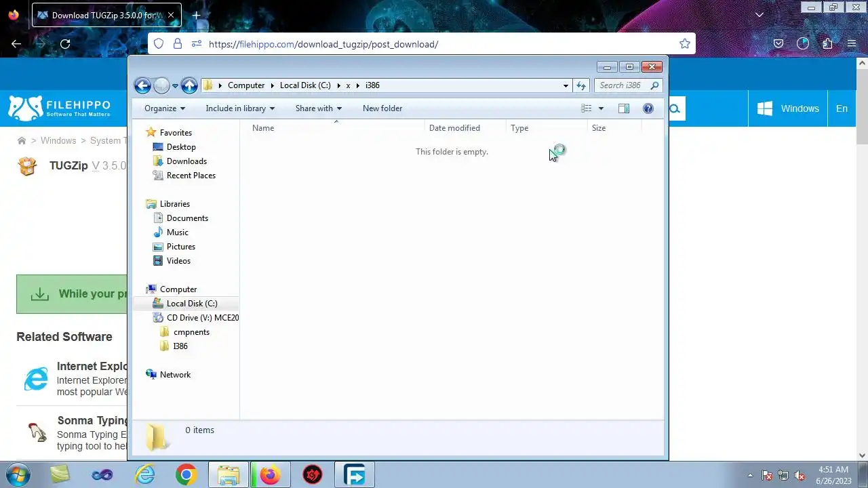Select Libraries in navigation pane

[x=175, y=204]
